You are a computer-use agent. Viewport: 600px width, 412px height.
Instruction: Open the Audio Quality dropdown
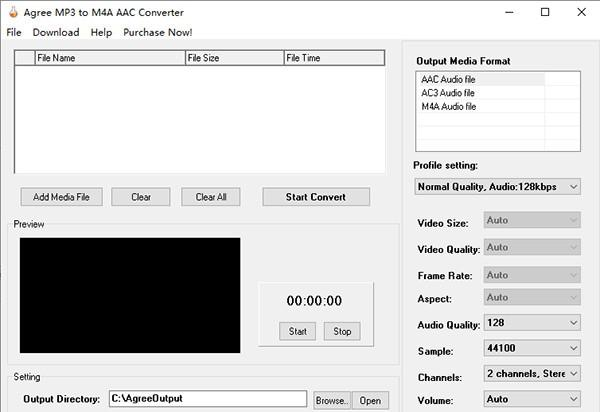(x=532, y=322)
